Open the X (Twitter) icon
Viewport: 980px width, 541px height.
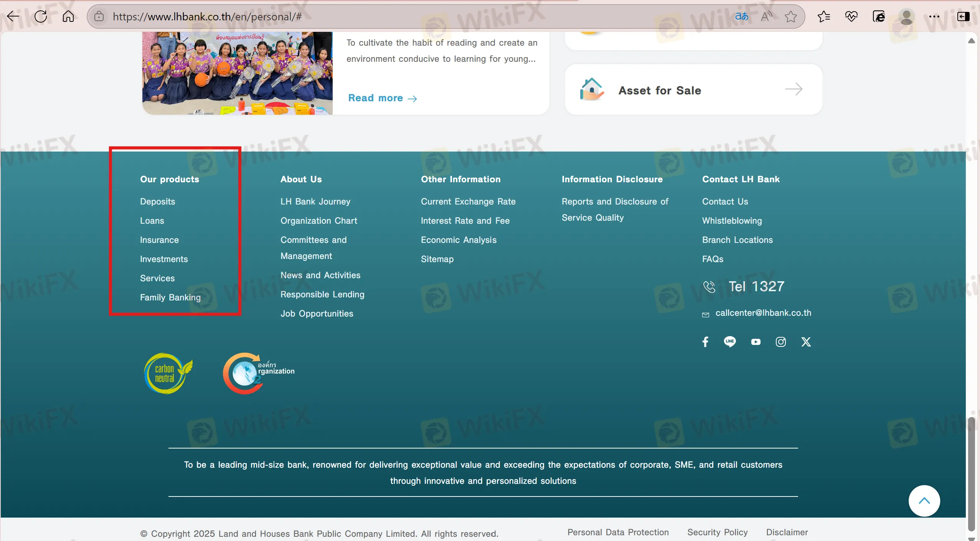pyautogui.click(x=806, y=341)
